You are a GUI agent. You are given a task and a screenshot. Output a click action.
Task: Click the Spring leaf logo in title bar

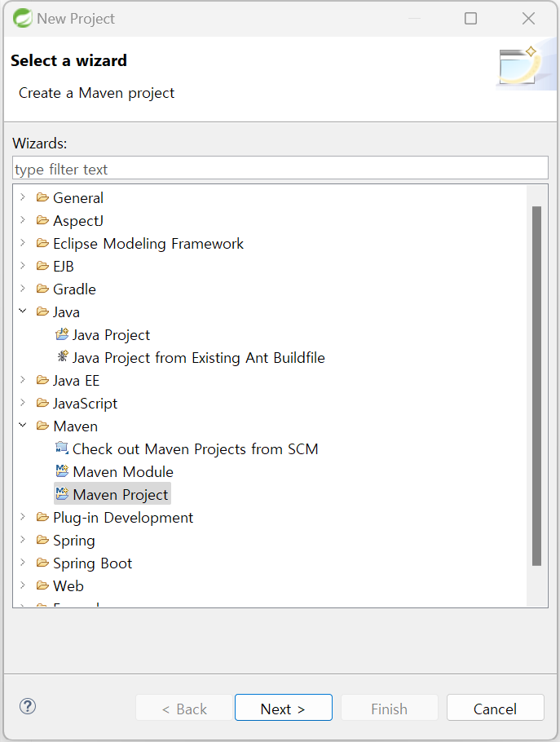22,19
